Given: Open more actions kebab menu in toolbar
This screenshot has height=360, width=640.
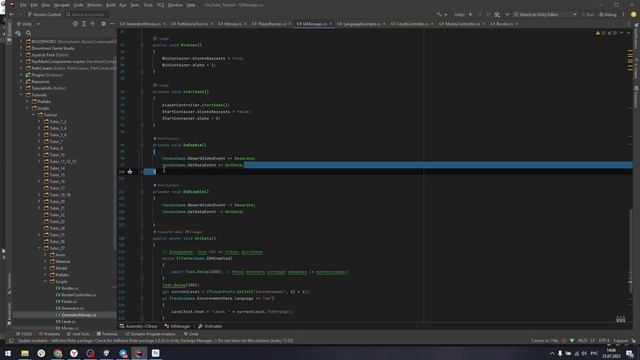Looking at the screenshot, I should pos(623,14).
